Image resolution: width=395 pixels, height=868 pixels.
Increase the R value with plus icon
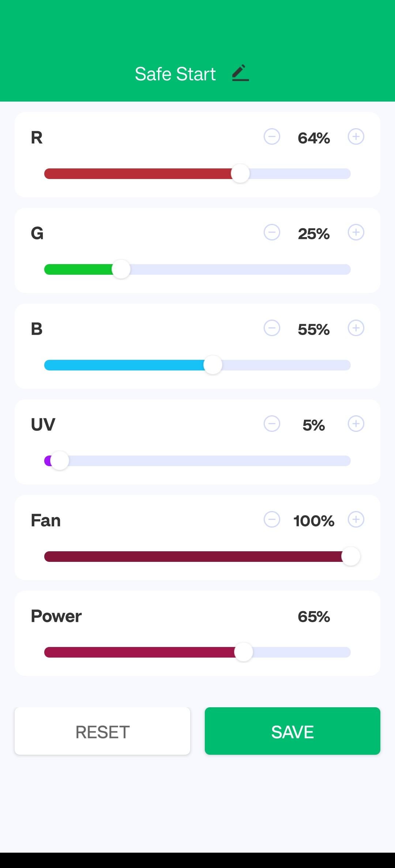pyautogui.click(x=356, y=137)
